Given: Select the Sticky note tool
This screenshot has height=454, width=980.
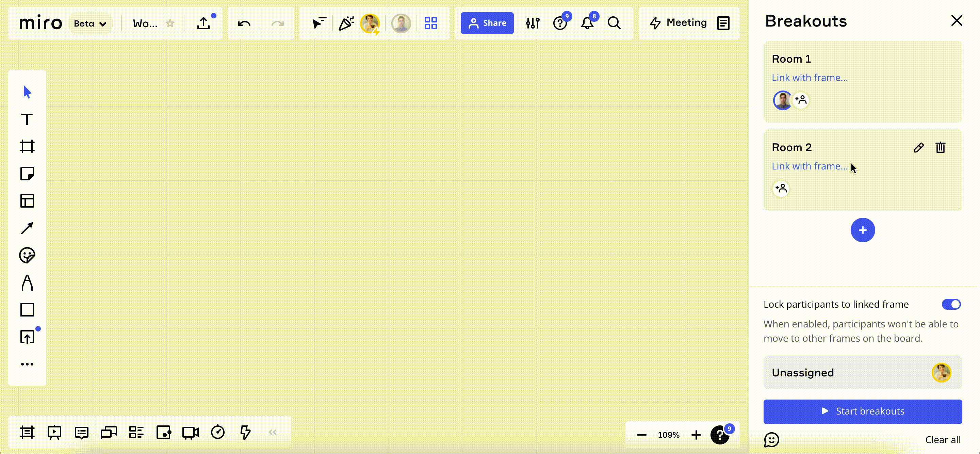Looking at the screenshot, I should tap(27, 174).
